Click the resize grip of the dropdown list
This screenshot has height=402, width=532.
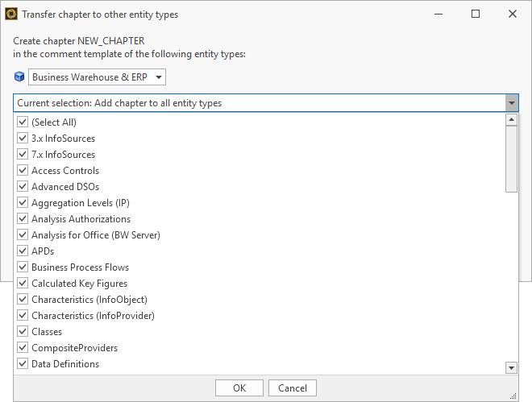[x=513, y=395]
